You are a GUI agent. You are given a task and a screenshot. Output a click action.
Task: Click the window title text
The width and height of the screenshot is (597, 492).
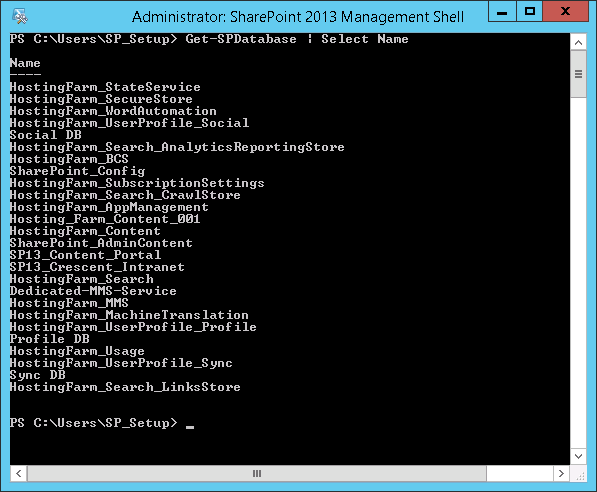298,17
